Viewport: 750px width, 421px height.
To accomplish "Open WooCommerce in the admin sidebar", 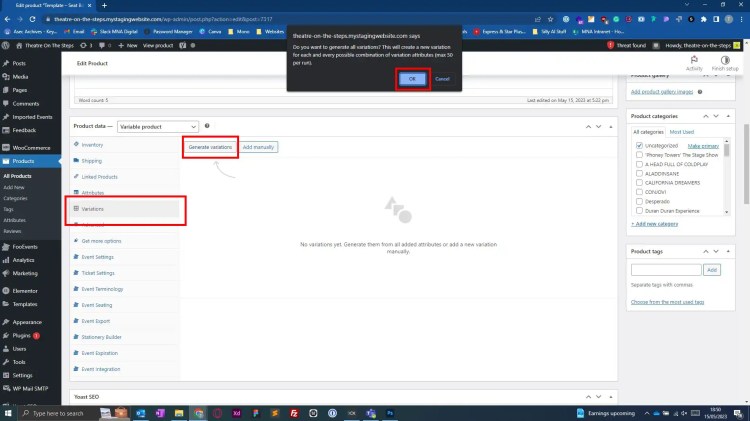I will point(31,148).
